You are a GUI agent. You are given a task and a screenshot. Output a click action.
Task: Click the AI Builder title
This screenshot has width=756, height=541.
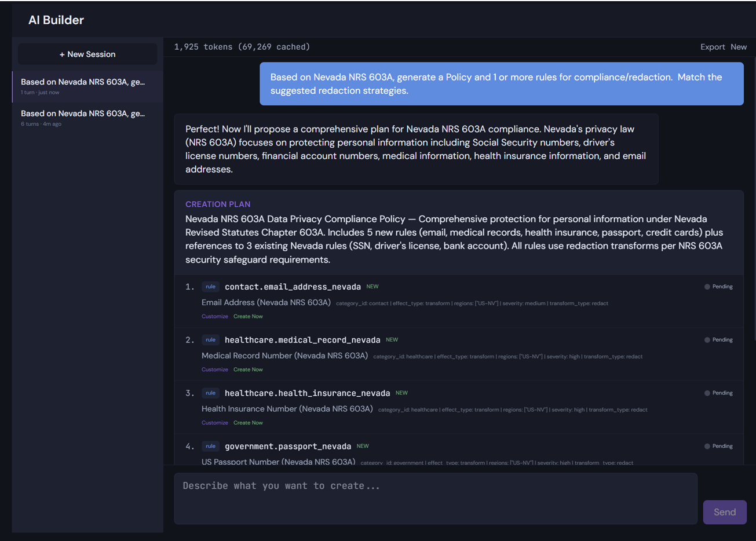pos(56,20)
